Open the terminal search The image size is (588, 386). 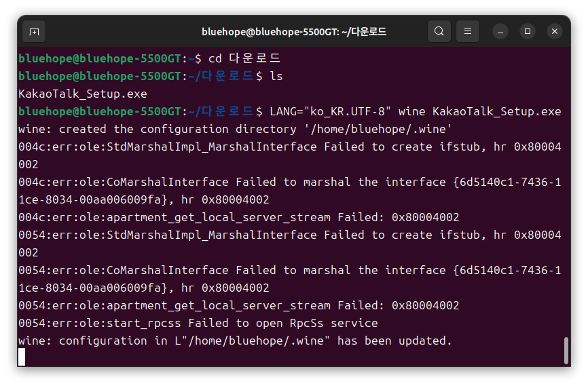coord(439,31)
